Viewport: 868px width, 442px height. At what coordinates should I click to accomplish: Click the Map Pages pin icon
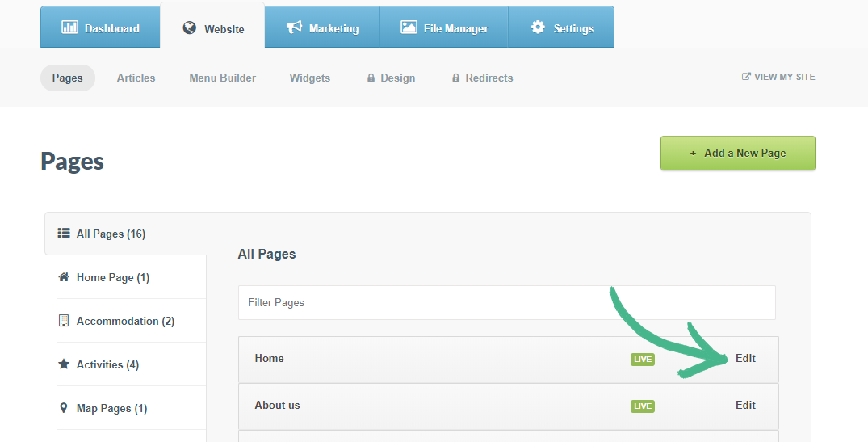tap(64, 408)
